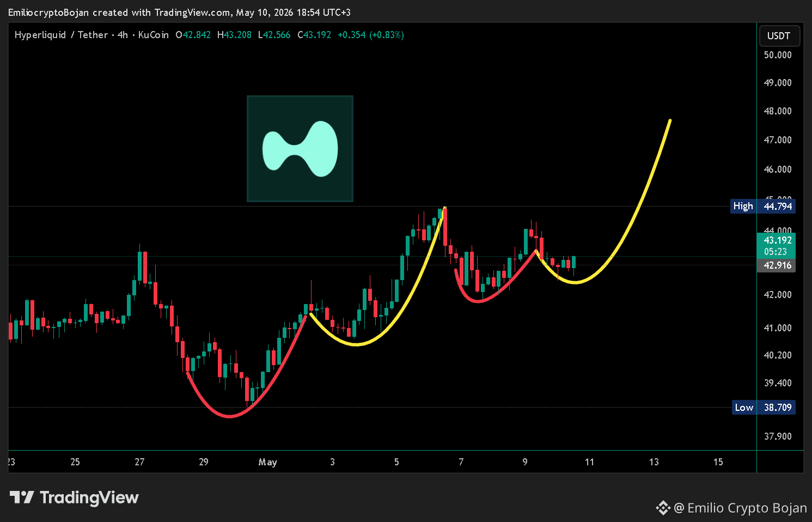The width and height of the screenshot is (812, 522).
Task: Open the USDT currency button
Action: coord(779,36)
